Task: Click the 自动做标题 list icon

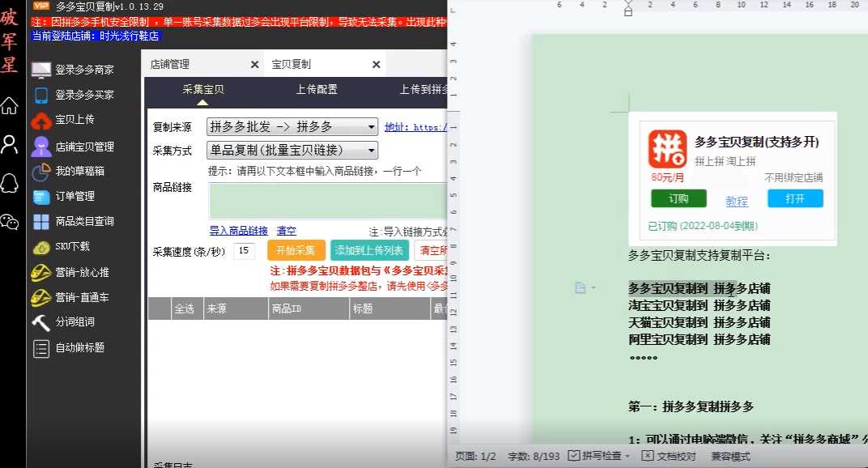Action: tap(41, 348)
